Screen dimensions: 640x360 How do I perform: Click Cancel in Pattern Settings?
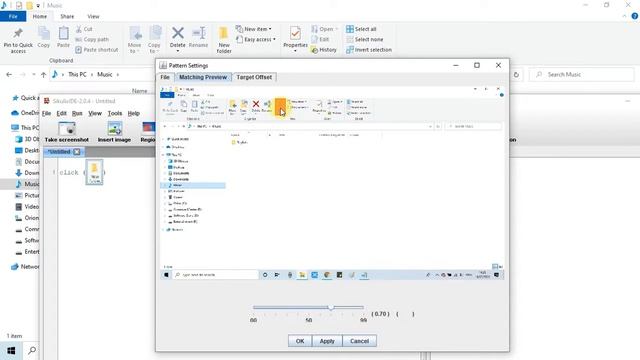[x=359, y=341]
